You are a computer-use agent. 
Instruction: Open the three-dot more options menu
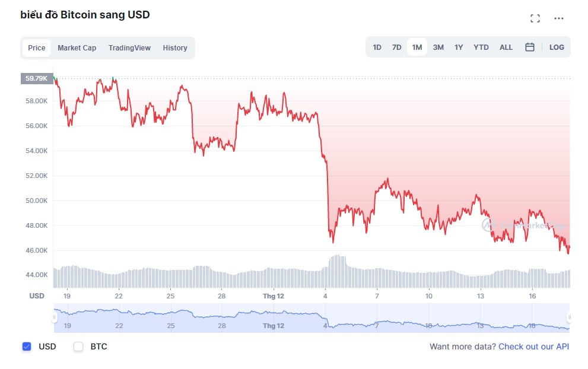click(558, 18)
